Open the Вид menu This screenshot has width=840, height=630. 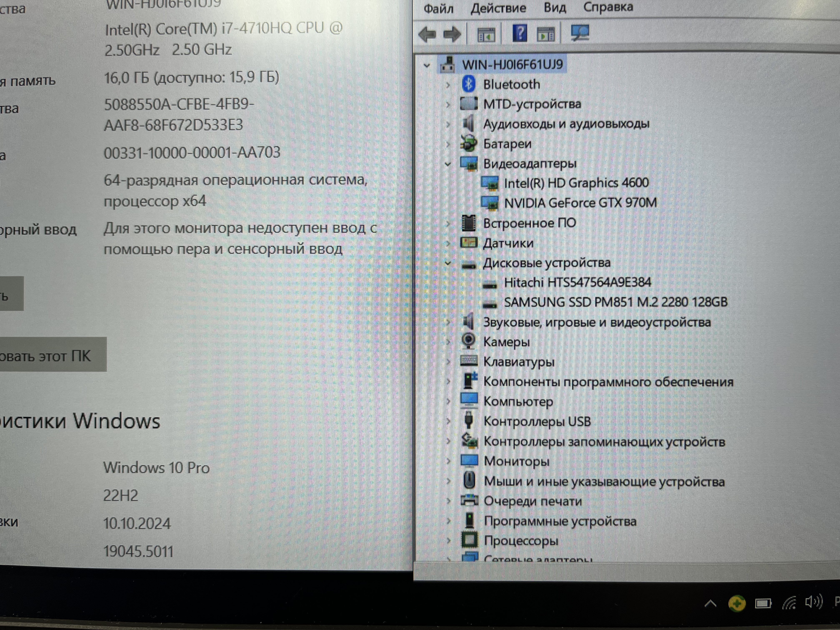[555, 7]
